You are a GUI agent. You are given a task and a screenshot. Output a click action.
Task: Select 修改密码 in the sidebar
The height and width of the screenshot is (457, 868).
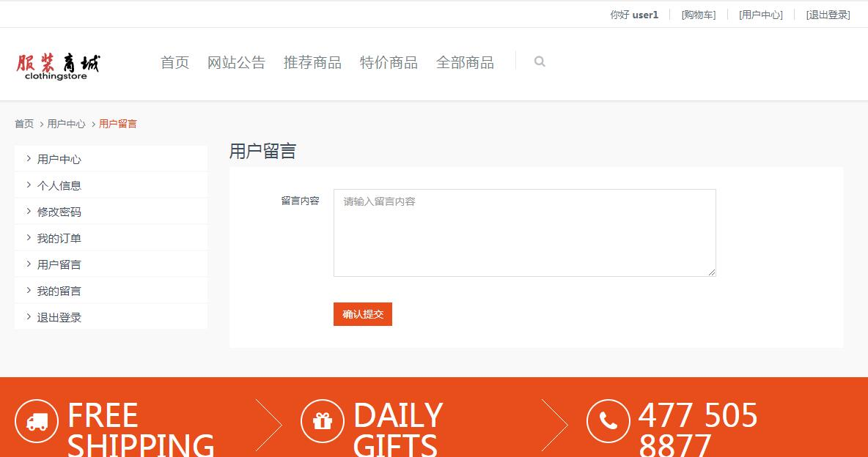pos(111,212)
